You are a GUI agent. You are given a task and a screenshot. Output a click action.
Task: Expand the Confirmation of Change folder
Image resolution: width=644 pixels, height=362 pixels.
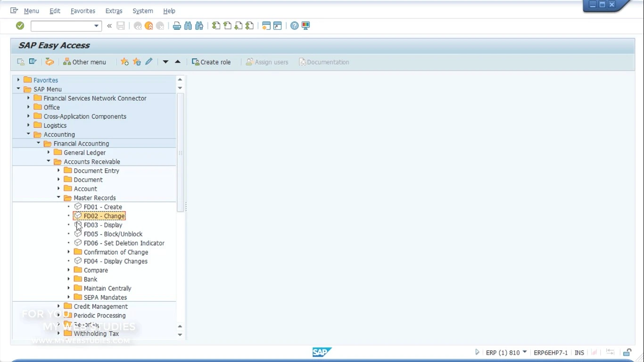coord(68,252)
